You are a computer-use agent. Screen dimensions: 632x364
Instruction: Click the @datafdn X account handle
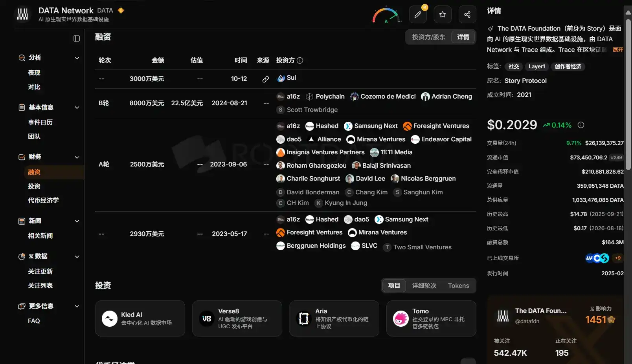click(x=527, y=321)
